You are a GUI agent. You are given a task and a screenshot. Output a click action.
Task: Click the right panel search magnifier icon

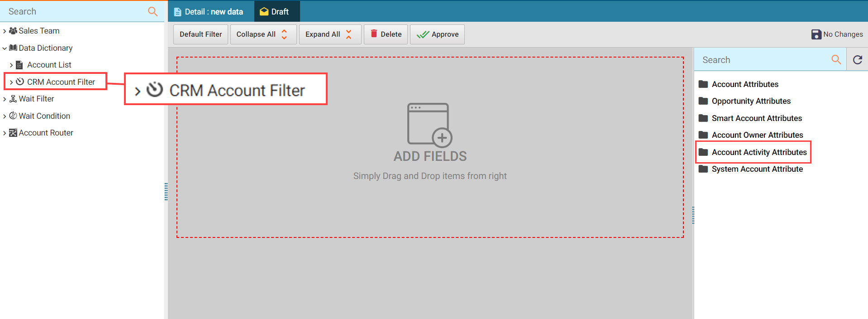[x=836, y=59]
